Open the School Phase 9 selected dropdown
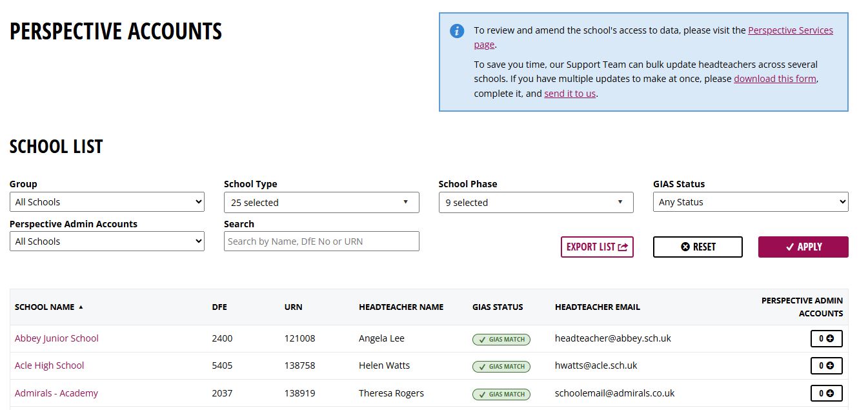The height and width of the screenshot is (410, 868). [536, 202]
